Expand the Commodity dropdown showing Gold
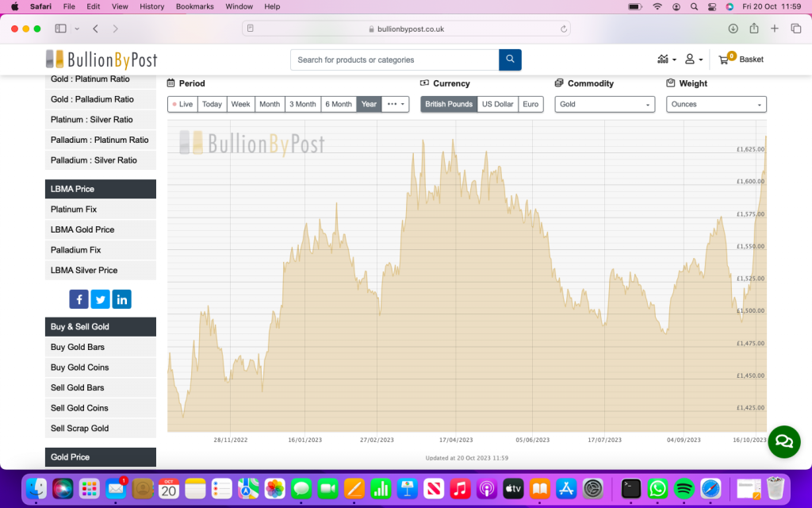812x508 pixels. click(605, 104)
